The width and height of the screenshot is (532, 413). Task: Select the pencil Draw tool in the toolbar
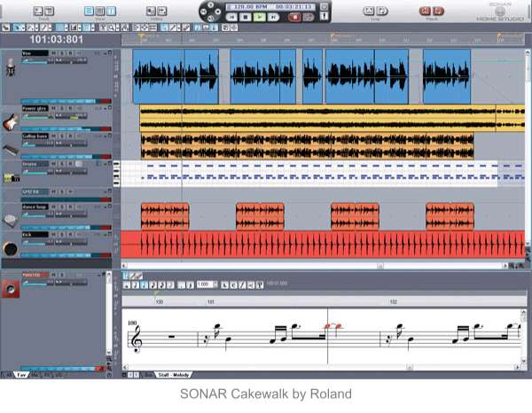(43, 27)
